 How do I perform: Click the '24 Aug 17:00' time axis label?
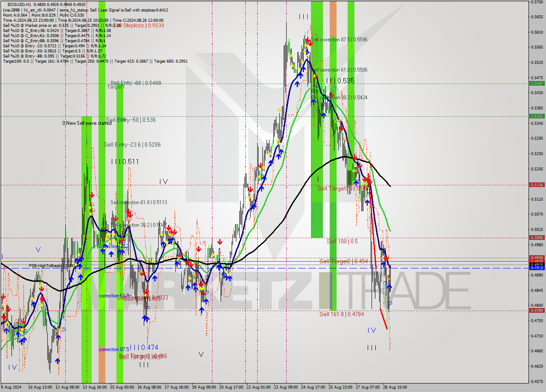(x=313, y=387)
